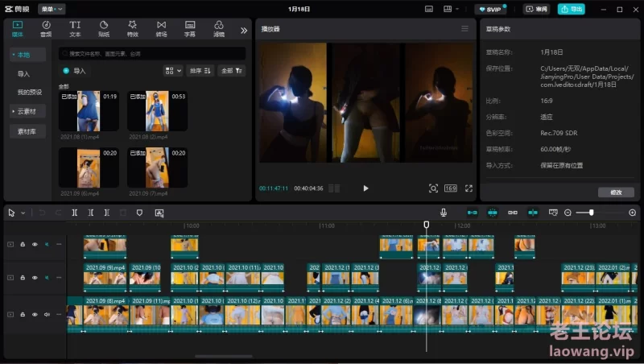Toggle preview axis in timeline toolbar
This screenshot has width=644, height=364.
[x=533, y=213]
